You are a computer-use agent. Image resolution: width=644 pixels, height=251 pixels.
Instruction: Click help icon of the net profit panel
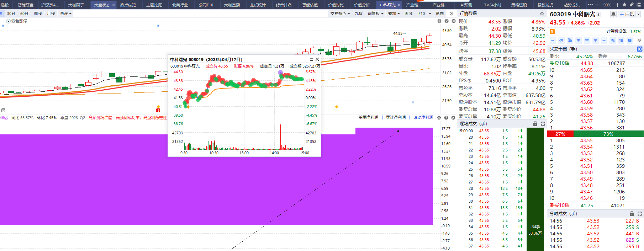coord(446,118)
